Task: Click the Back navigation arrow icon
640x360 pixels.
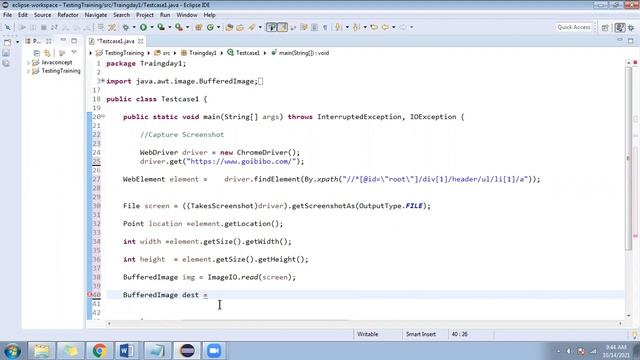Action: coord(385,27)
